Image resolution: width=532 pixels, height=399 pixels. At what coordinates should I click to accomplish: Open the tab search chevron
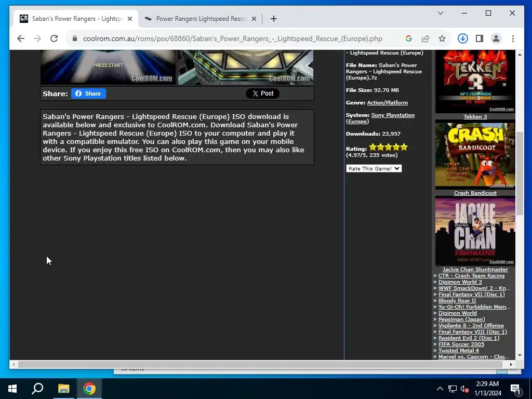(441, 13)
